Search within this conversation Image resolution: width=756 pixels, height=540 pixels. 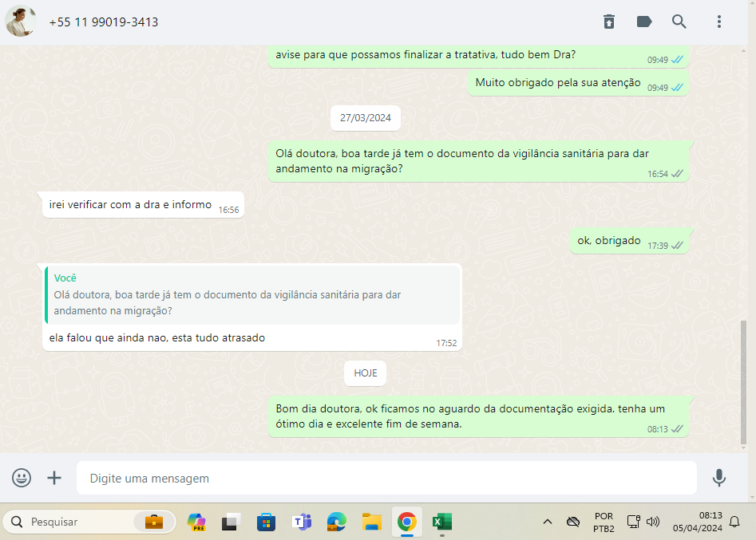coord(679,22)
